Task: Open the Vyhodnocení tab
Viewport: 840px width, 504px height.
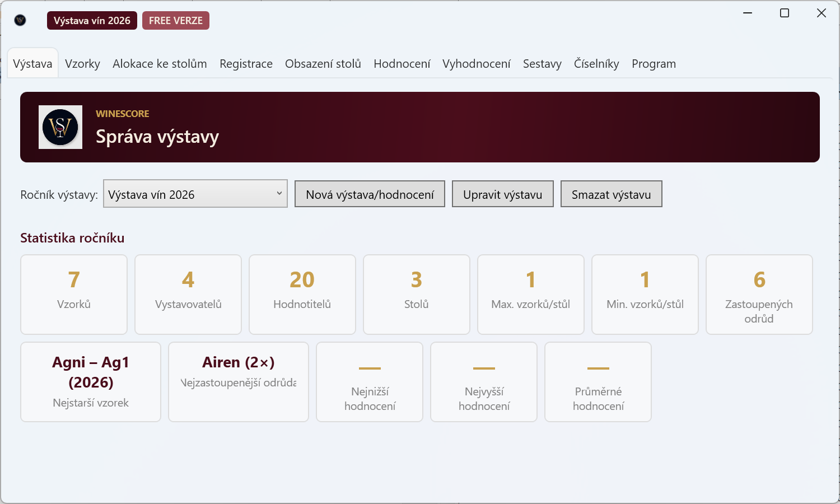Action: click(477, 64)
